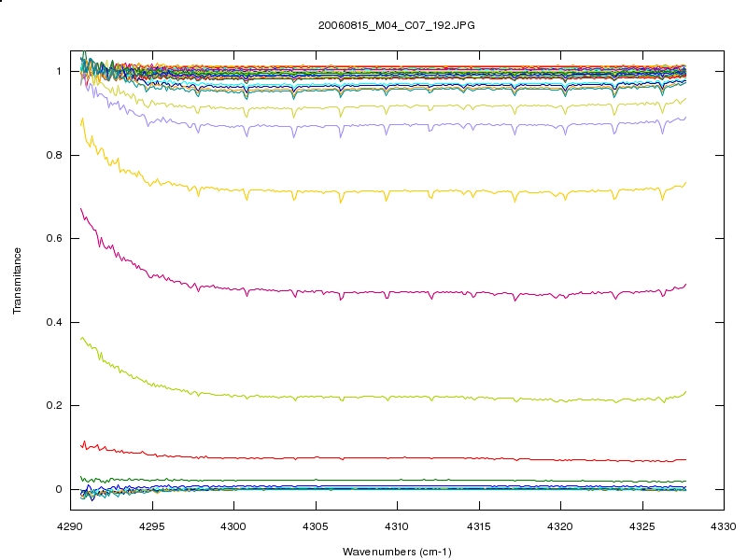Click x-axis tick label 4290
This screenshot has height=560, width=747.
click(70, 526)
